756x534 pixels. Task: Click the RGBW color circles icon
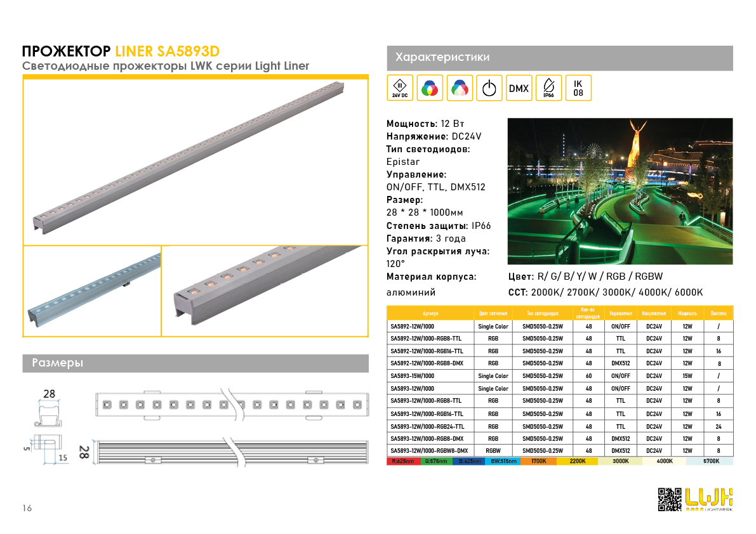tap(460, 88)
